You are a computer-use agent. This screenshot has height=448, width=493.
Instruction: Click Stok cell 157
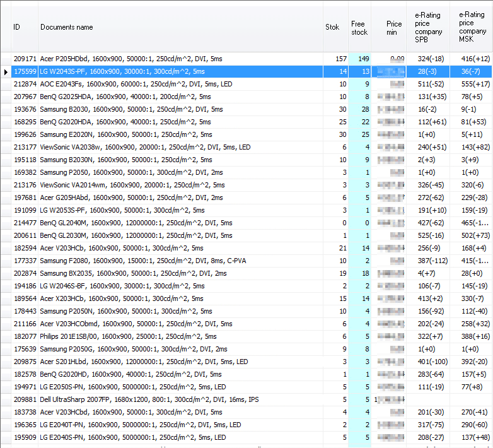click(335, 59)
